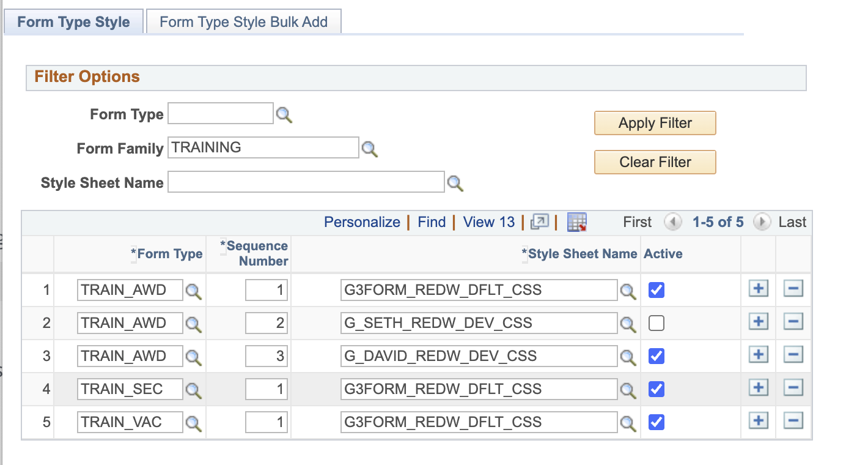Click the Apply Filter button
Screen dimensions: 868x465
655,122
